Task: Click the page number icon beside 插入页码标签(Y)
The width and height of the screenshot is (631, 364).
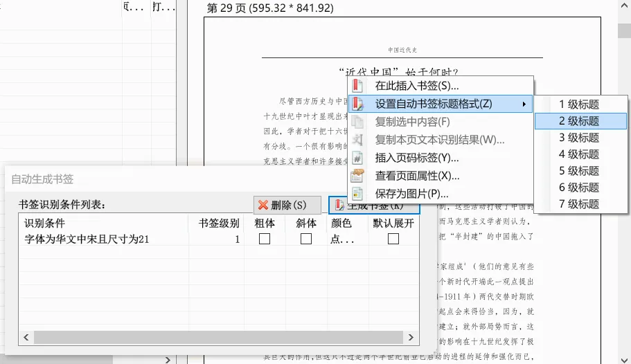Action: tap(357, 158)
